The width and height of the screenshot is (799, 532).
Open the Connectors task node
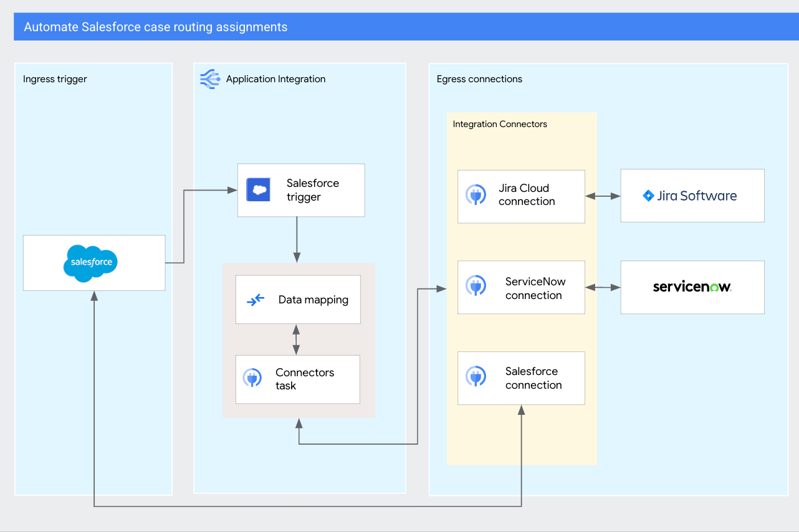tap(298, 379)
